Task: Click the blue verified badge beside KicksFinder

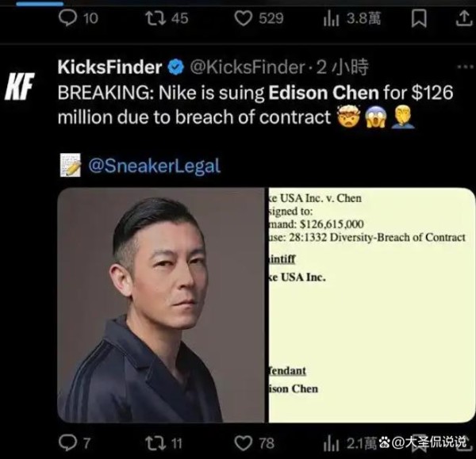Action: click(176, 67)
